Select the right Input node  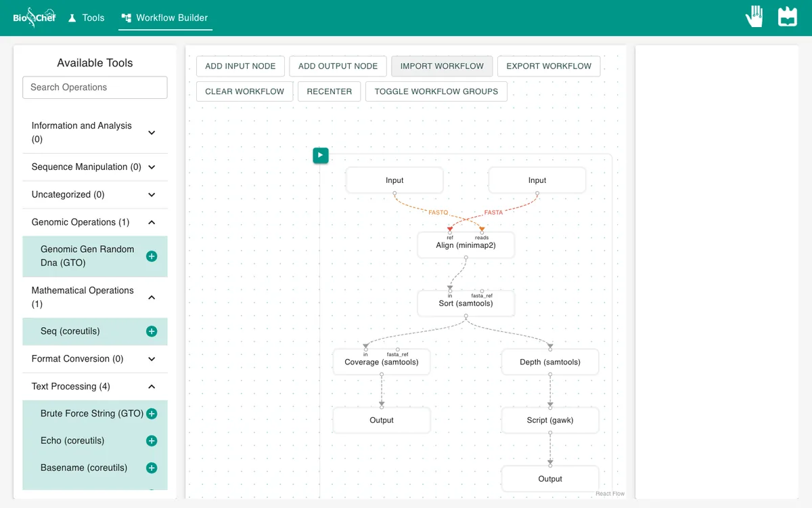pyautogui.click(x=537, y=180)
